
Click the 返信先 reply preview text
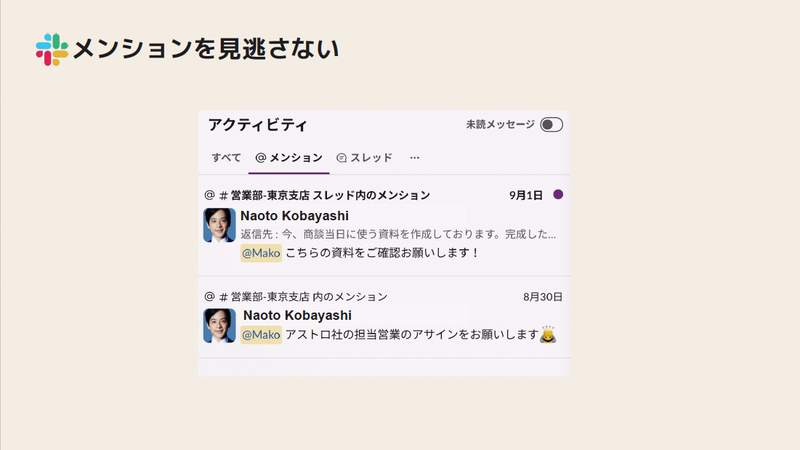click(398, 234)
